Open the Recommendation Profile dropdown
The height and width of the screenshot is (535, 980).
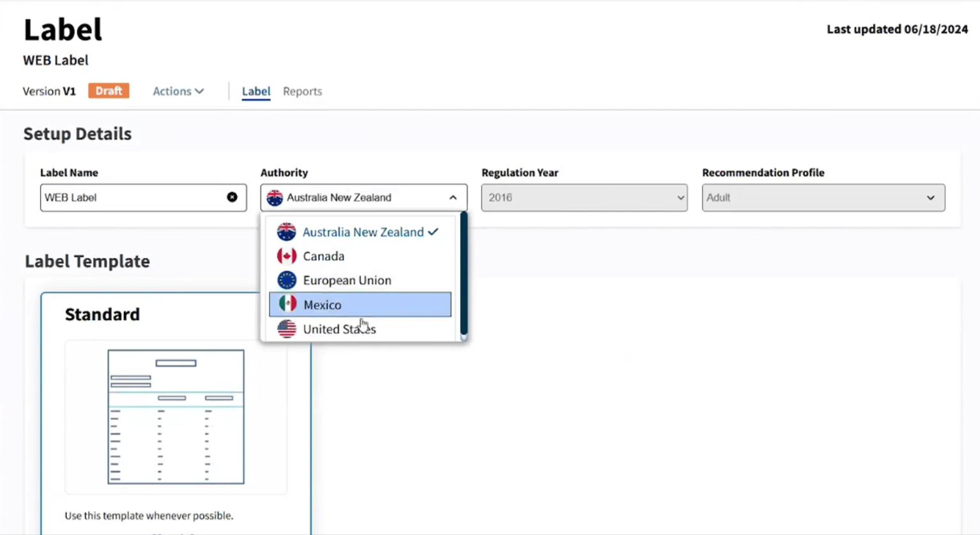tap(823, 198)
